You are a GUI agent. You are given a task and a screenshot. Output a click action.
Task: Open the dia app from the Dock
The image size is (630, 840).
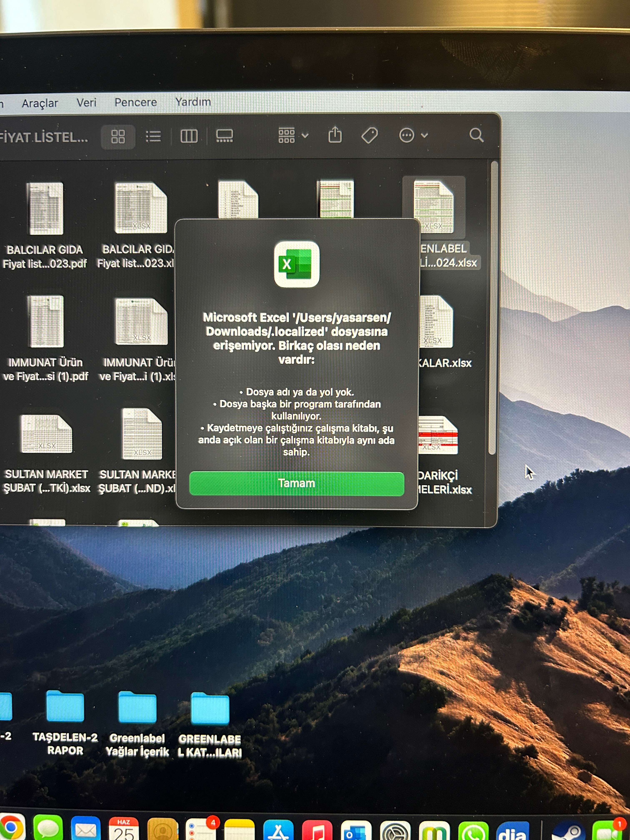coord(513,831)
